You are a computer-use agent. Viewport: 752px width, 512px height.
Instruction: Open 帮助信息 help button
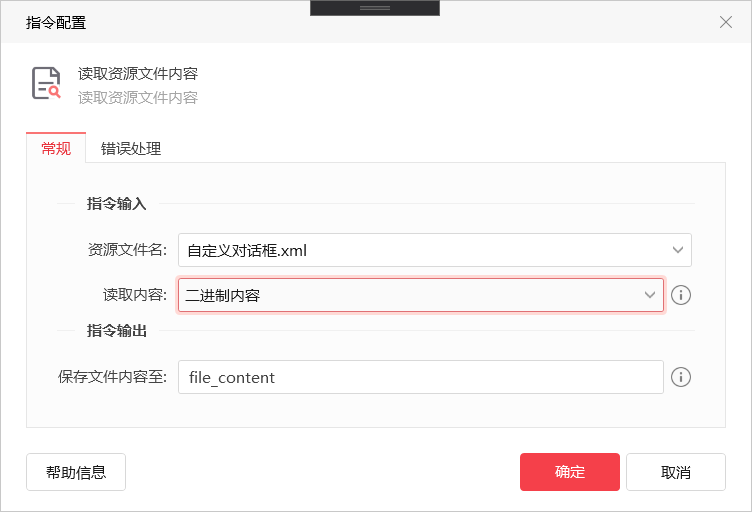tap(76, 472)
